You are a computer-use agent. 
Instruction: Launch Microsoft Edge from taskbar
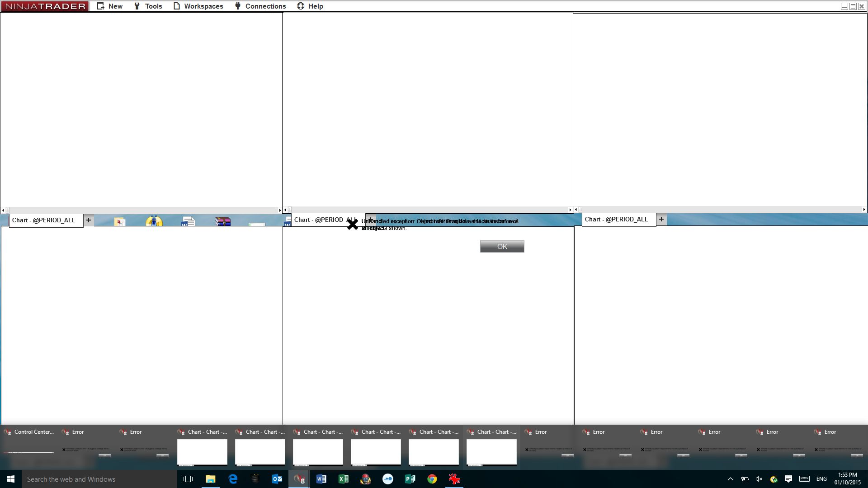click(233, 479)
